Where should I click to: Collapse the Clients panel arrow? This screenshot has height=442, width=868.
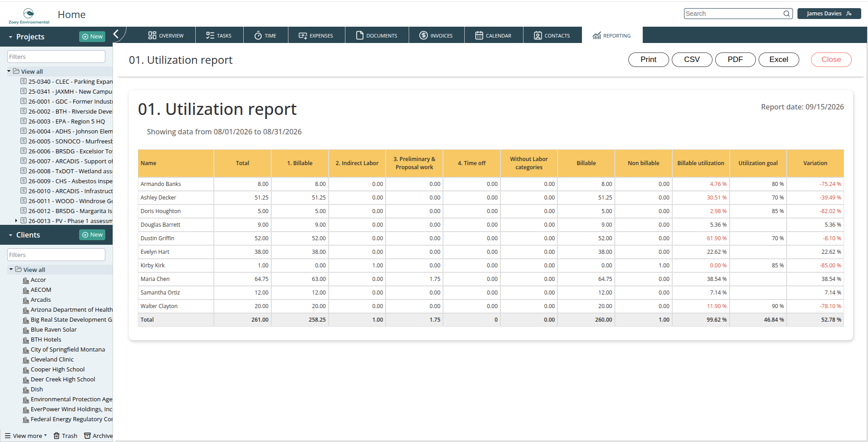(x=10, y=235)
